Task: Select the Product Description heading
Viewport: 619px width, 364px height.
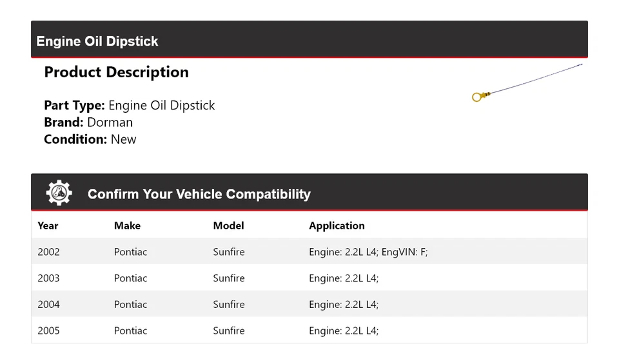Action: pos(116,72)
